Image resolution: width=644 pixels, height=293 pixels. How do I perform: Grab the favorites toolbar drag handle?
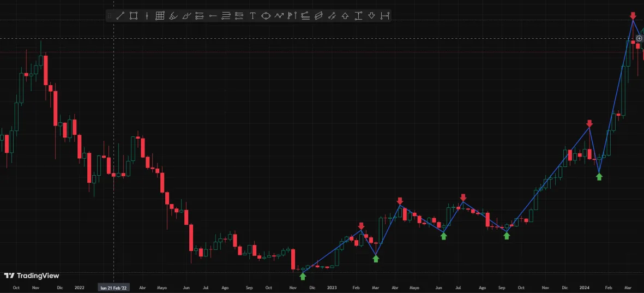(110, 16)
